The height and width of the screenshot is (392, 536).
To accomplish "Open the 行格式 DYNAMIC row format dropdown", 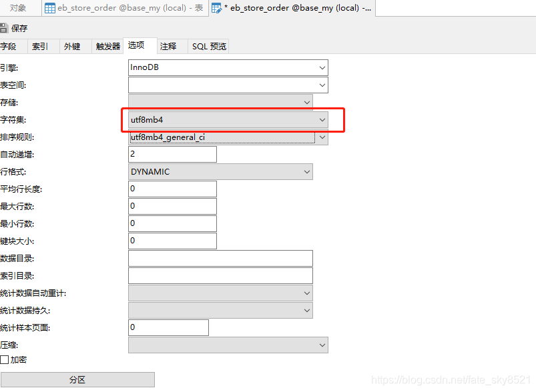I will (220, 172).
